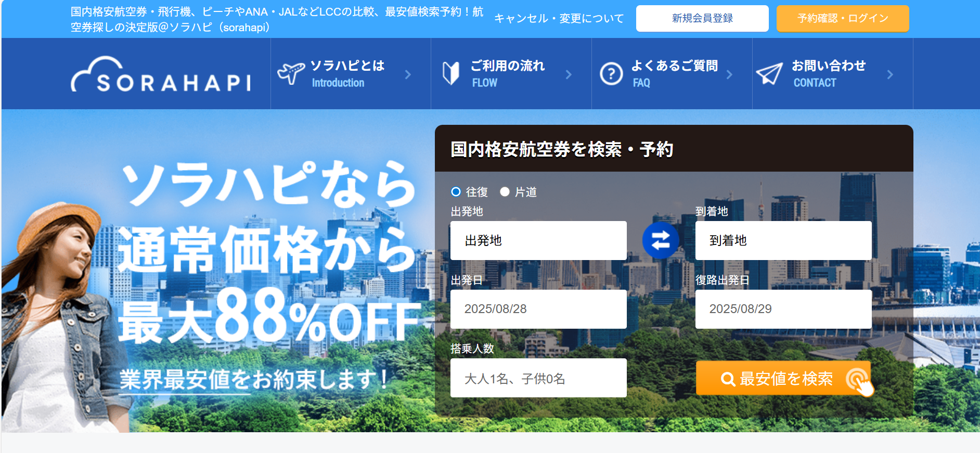Image resolution: width=980 pixels, height=453 pixels.
Task: Click the 業界最安値をお約束します！ banner text
Action: (x=254, y=379)
